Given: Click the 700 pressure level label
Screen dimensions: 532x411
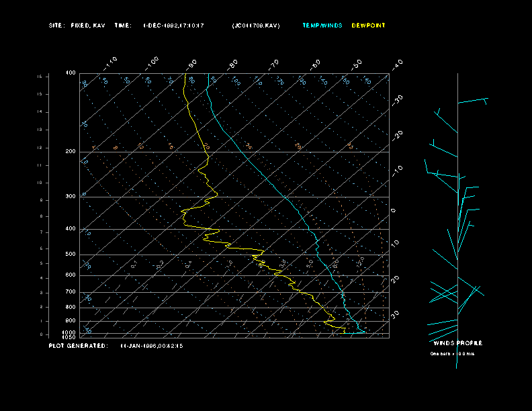Looking at the screenshot, I should click(71, 291).
